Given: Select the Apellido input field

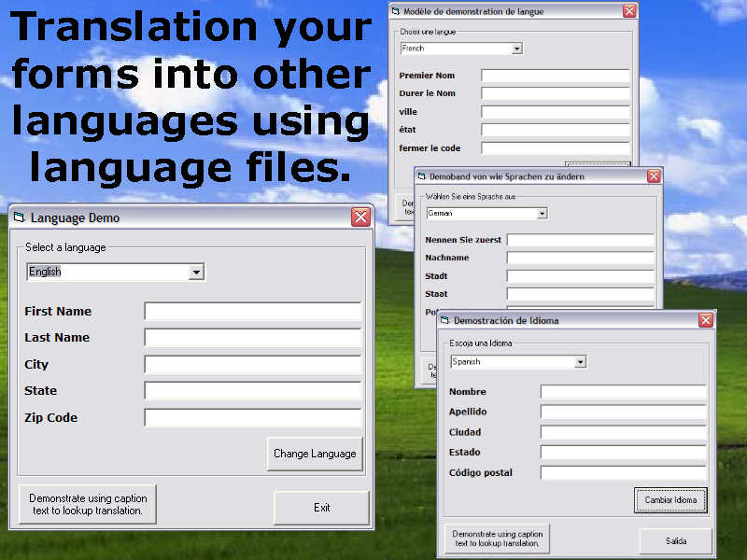Looking at the screenshot, I should [623, 412].
